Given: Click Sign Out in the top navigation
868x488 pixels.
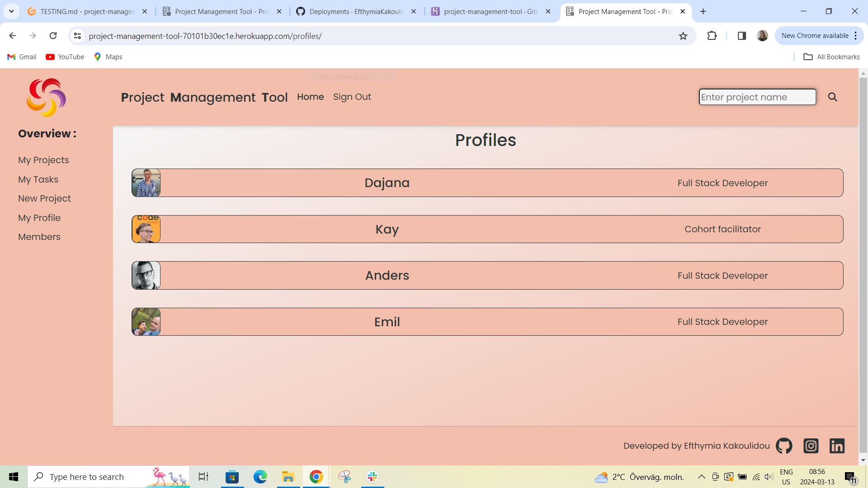Looking at the screenshot, I should (x=352, y=97).
